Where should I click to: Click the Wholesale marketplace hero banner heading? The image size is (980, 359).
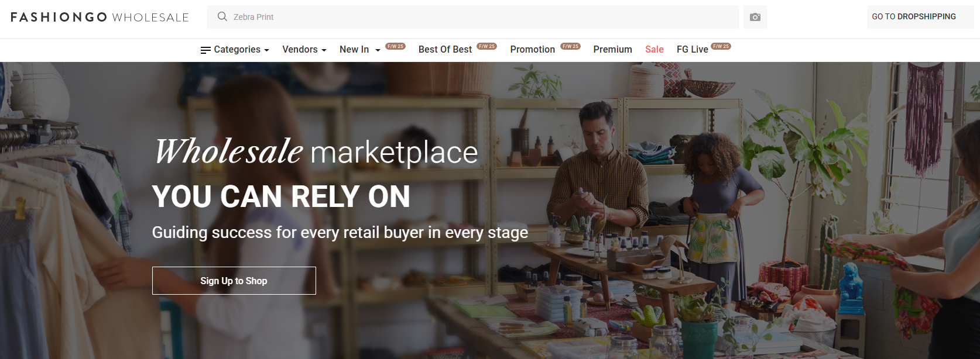tap(316, 151)
